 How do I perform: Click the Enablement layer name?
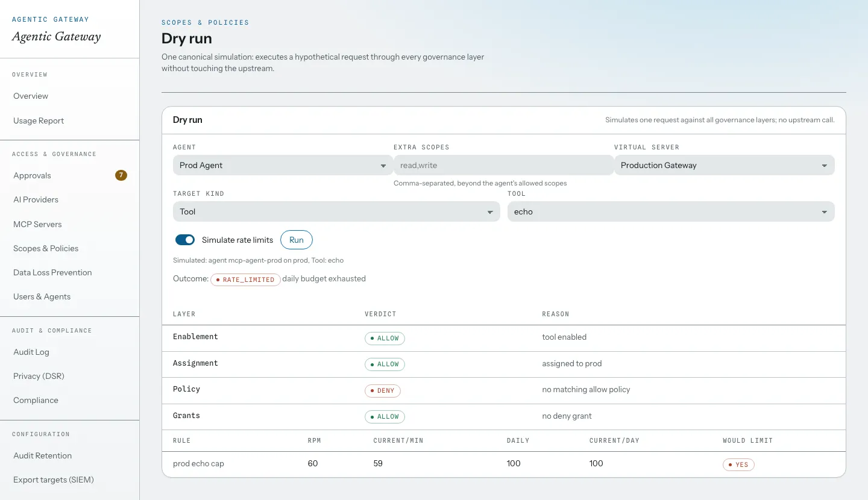tap(195, 337)
